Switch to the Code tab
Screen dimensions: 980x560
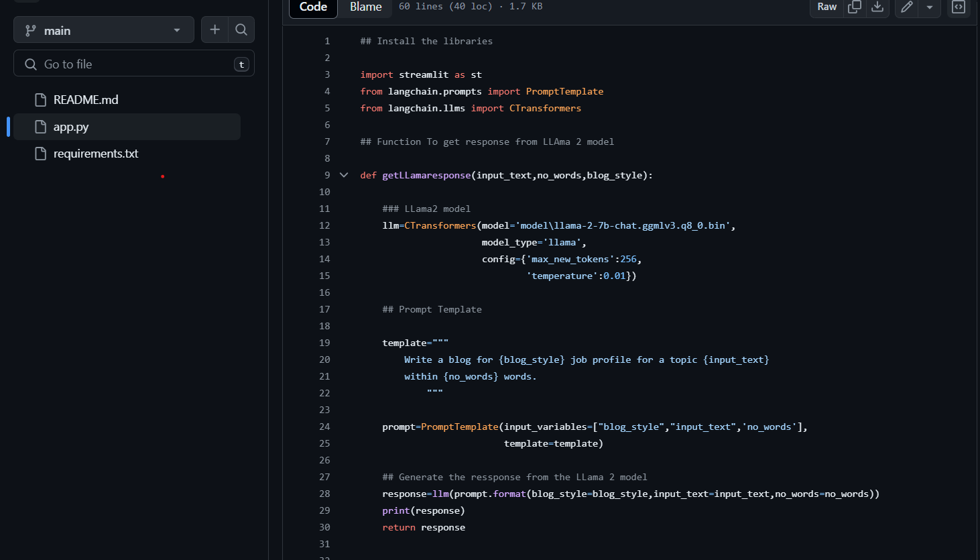(x=313, y=7)
